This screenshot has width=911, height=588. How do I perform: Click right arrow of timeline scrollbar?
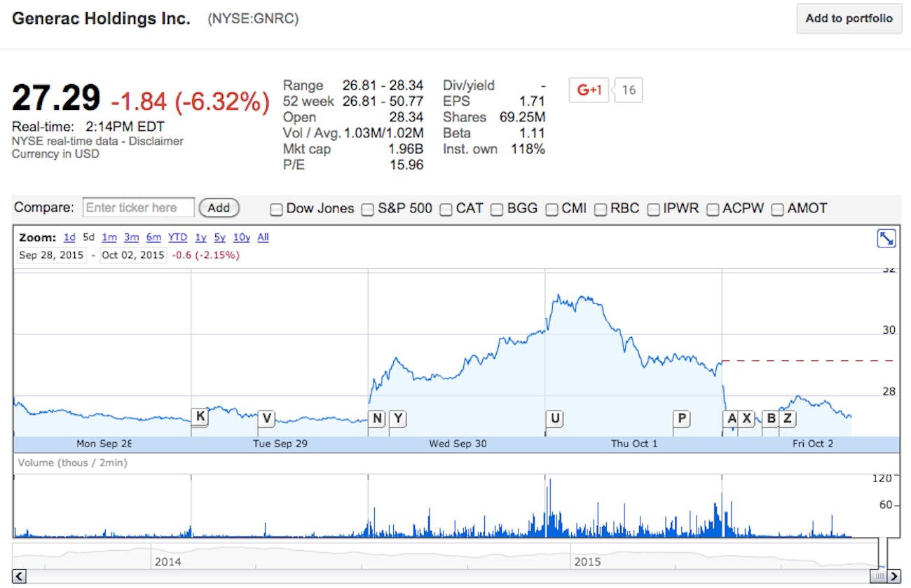click(894, 576)
